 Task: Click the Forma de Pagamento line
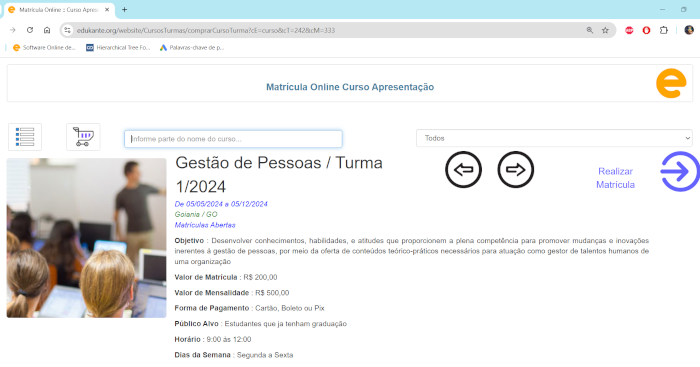point(250,308)
